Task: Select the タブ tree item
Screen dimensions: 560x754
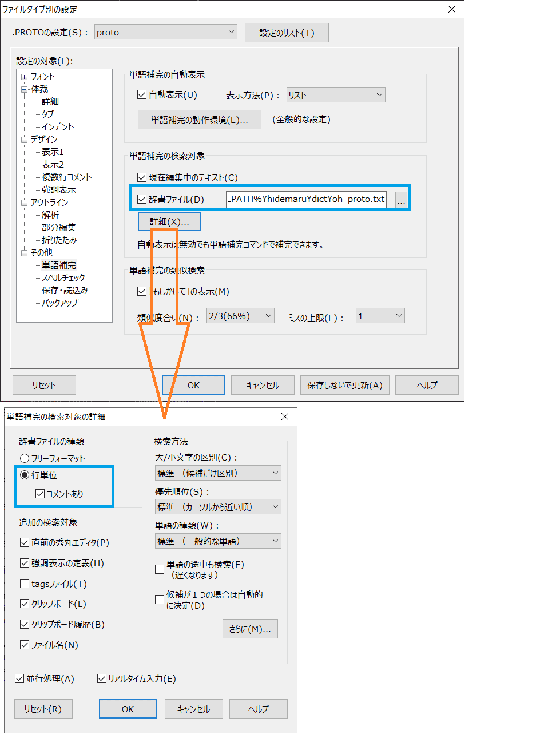Action: (x=47, y=114)
